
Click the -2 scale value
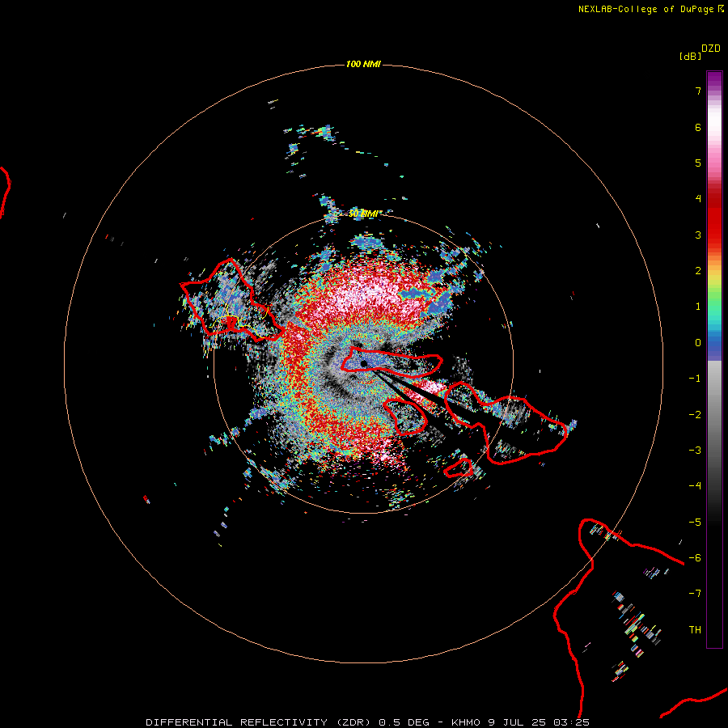click(x=695, y=415)
